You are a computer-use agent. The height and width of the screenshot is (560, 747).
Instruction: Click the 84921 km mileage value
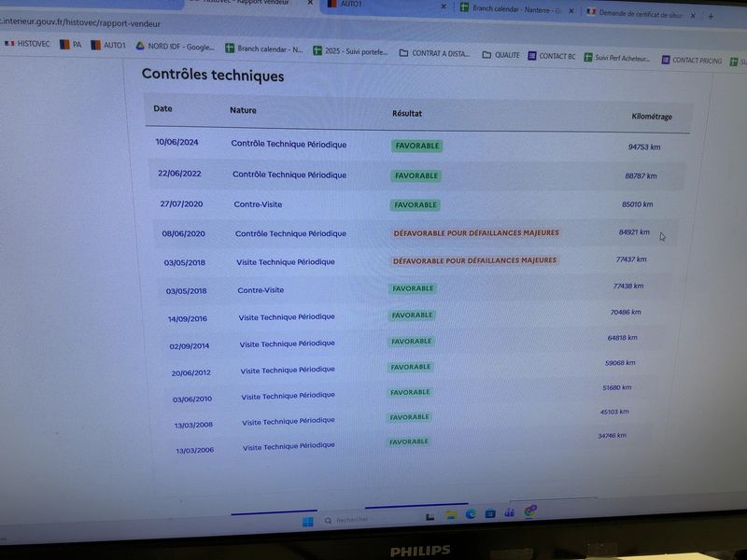click(634, 231)
